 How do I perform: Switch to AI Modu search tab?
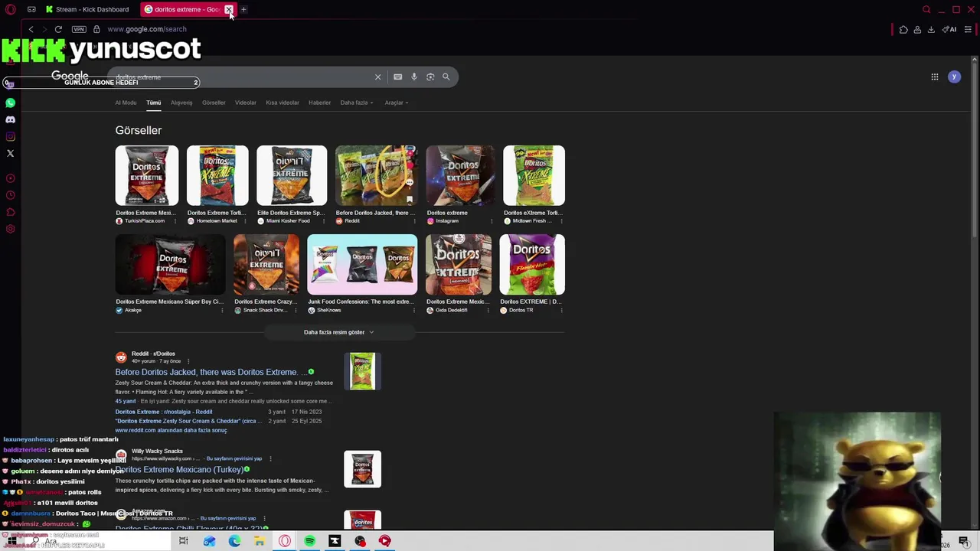tap(126, 103)
